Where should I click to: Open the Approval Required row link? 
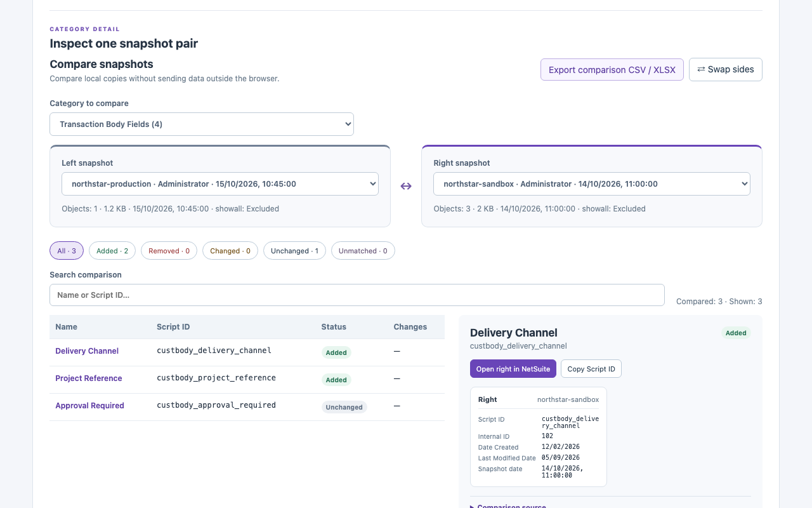click(x=89, y=406)
